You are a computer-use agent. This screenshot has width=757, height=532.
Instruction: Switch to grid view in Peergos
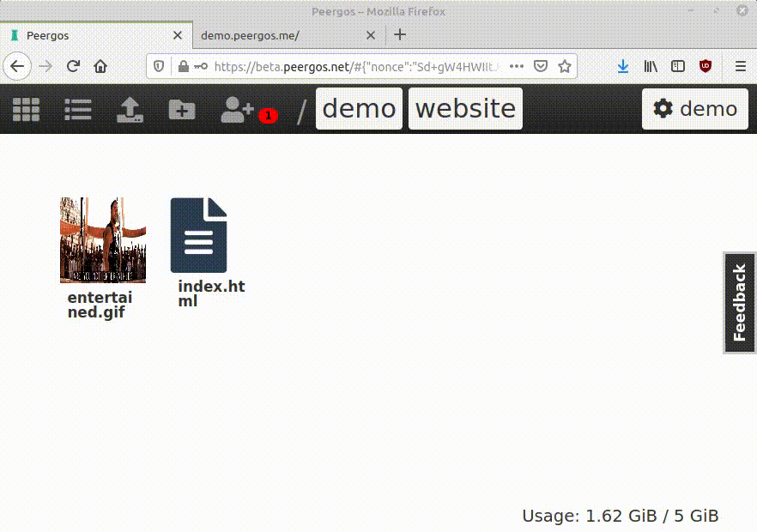26,109
